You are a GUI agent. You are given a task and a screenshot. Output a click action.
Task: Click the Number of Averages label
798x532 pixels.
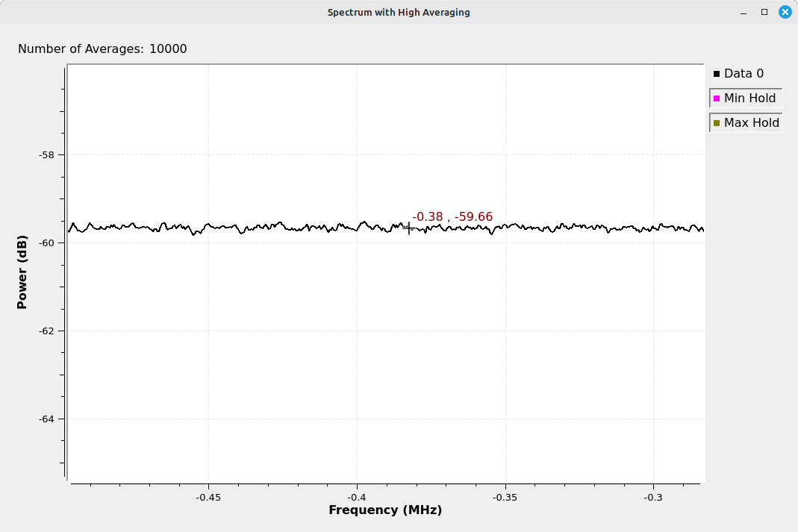pyautogui.click(x=102, y=49)
